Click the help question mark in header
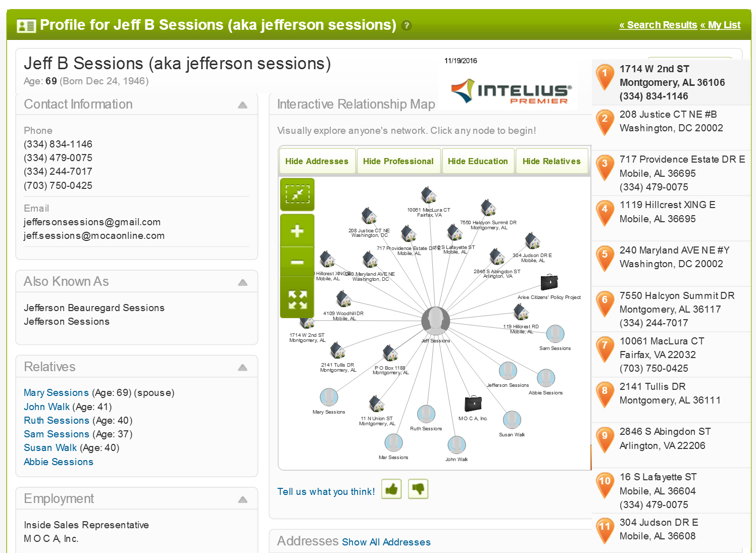Image resolution: width=756 pixels, height=553 pixels. pyautogui.click(x=407, y=25)
